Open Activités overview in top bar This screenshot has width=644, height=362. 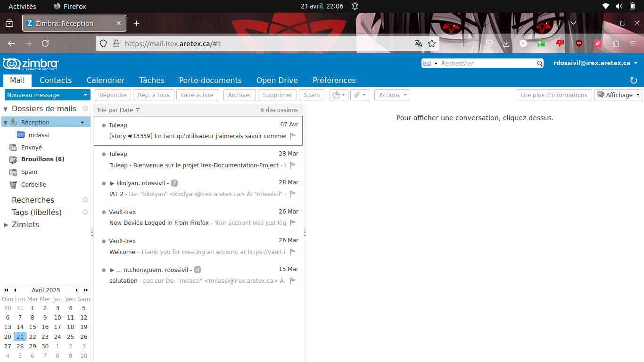22,6
